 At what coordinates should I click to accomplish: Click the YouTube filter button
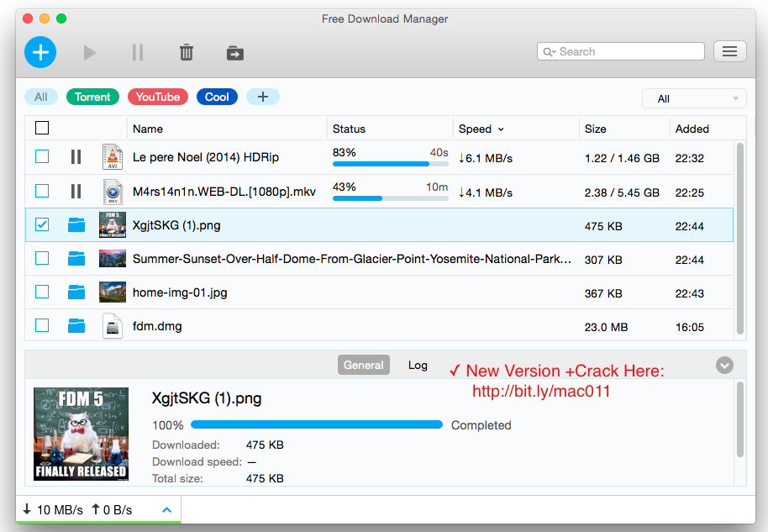pos(157,96)
